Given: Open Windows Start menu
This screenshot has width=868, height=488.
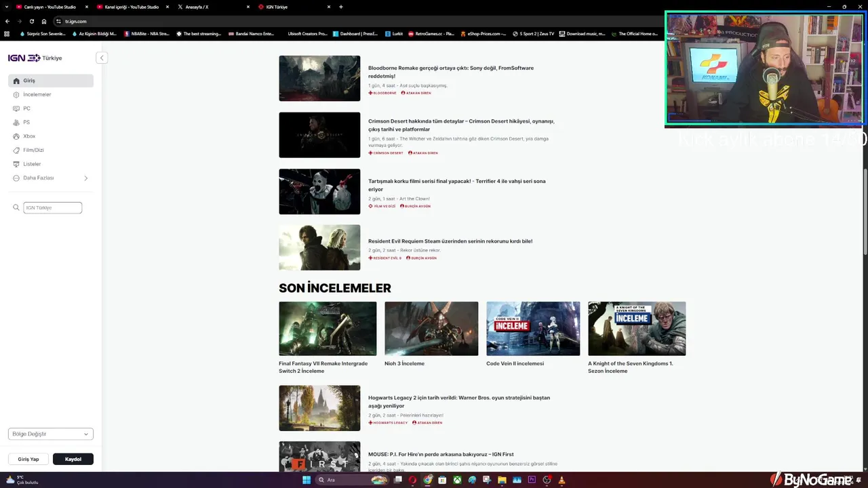Looking at the screenshot, I should coord(307,480).
